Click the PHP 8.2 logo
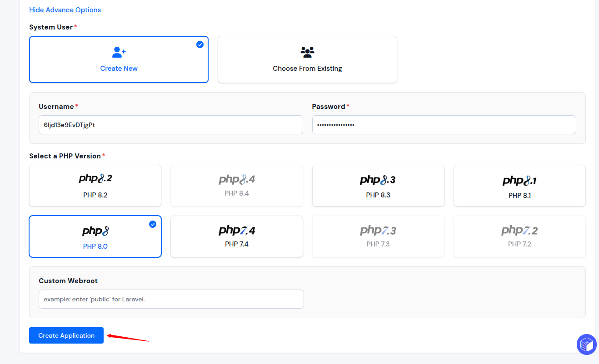The image size is (599, 364). (x=95, y=179)
